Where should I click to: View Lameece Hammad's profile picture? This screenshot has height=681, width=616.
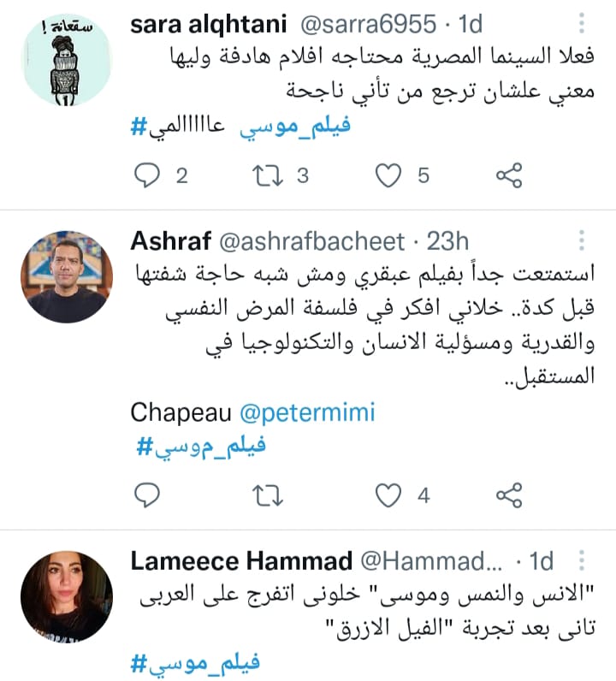click(67, 597)
